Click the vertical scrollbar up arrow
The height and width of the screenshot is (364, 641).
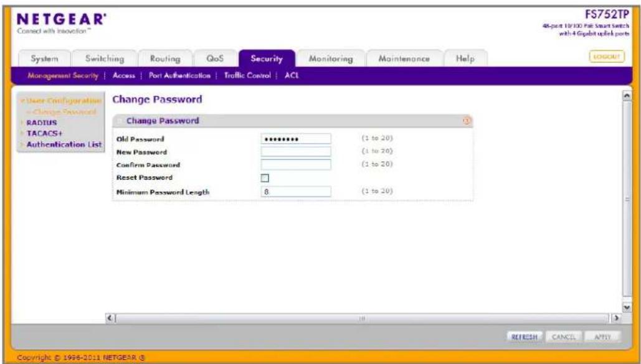click(626, 96)
